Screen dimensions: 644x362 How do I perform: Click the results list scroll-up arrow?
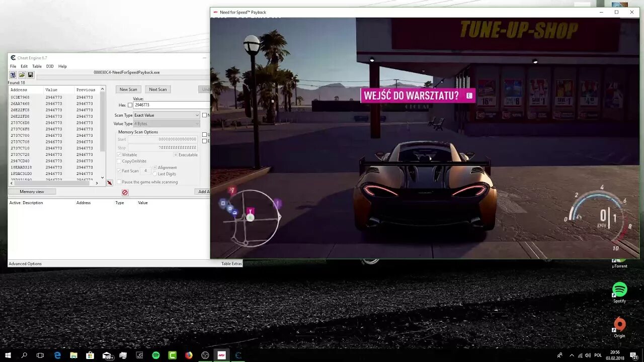pos(103,89)
